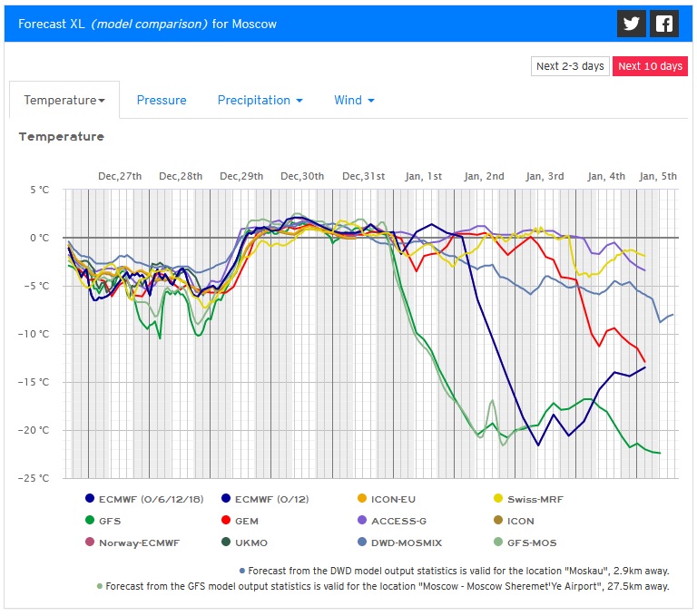The width and height of the screenshot is (697, 616).
Task: Toggle the GFS legend marker
Action: [x=90, y=521]
